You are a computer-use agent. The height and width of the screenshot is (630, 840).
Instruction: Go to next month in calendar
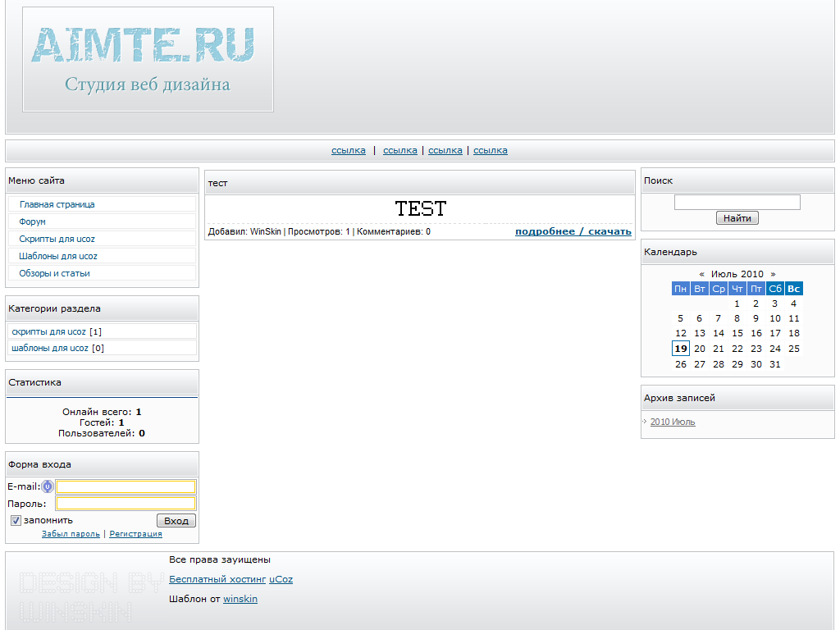coord(773,274)
